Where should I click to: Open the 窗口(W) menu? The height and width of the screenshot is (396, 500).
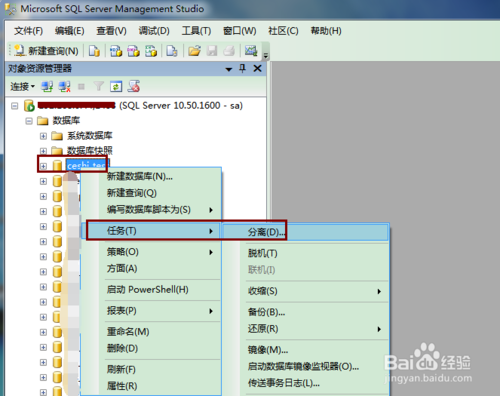(x=240, y=31)
